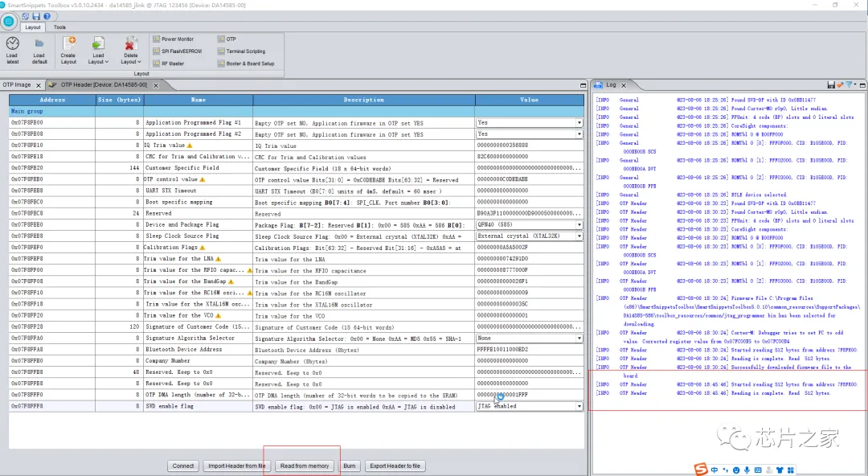Open the SWD enable flag dropdown
The width and height of the screenshot is (868, 476).
point(579,407)
